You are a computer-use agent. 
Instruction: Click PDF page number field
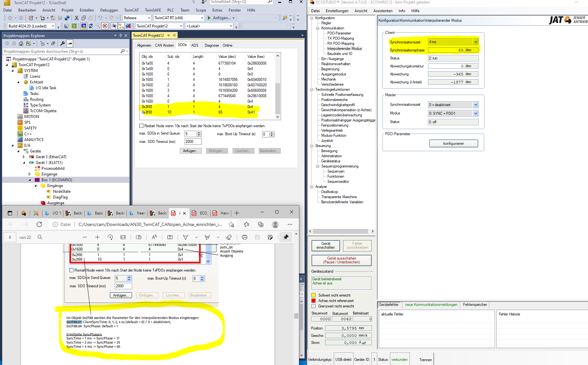click(10, 237)
